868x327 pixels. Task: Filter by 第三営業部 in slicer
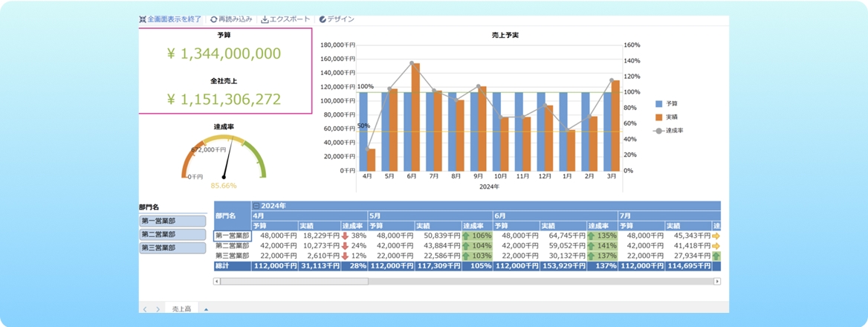(172, 248)
